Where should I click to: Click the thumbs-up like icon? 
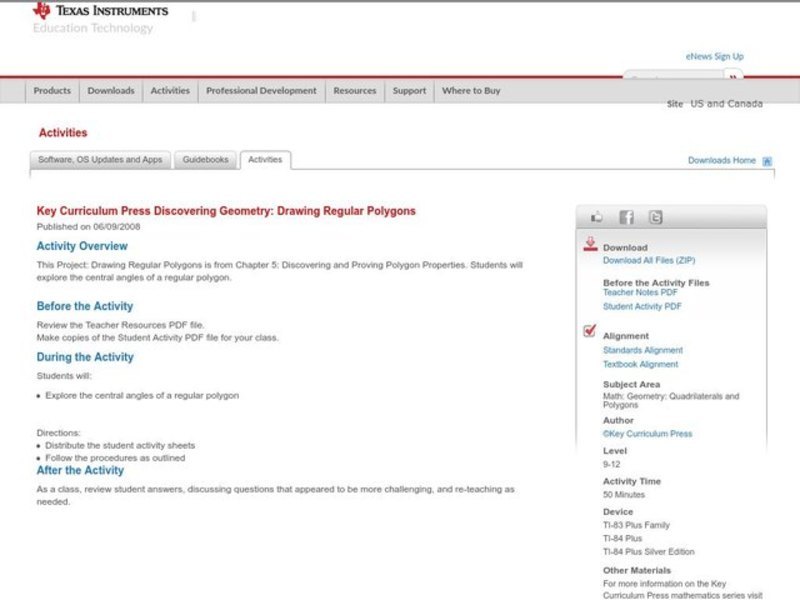click(597, 217)
